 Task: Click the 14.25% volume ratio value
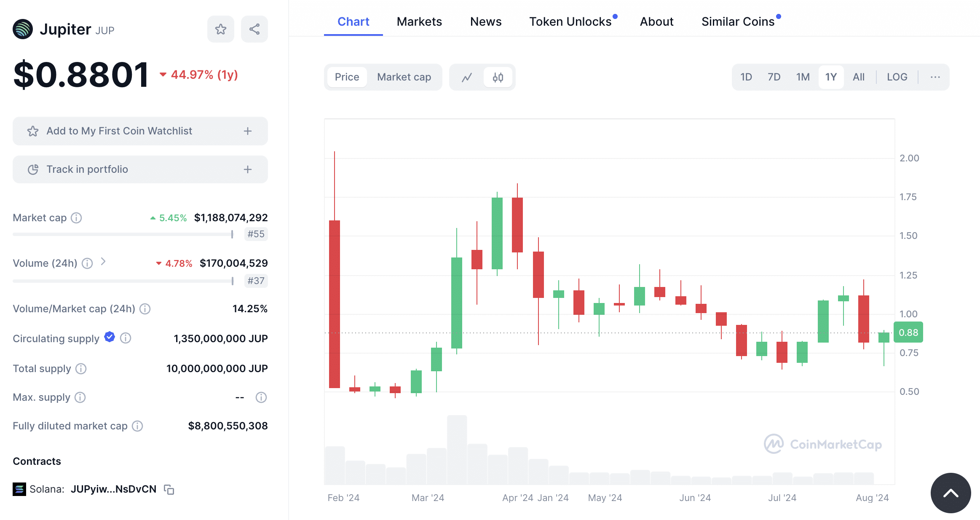pos(250,309)
